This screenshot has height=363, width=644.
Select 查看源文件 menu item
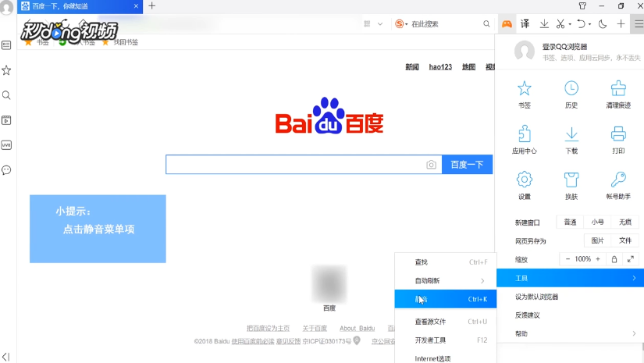coord(446,322)
